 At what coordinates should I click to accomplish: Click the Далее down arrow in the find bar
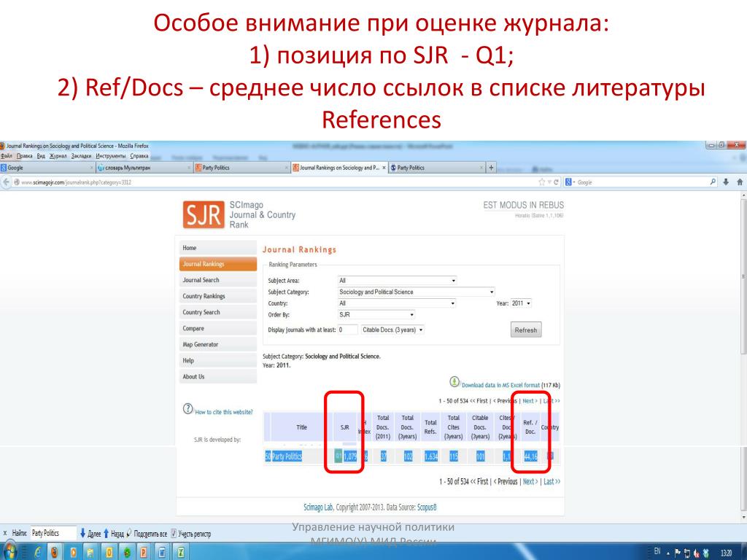click(x=82, y=533)
